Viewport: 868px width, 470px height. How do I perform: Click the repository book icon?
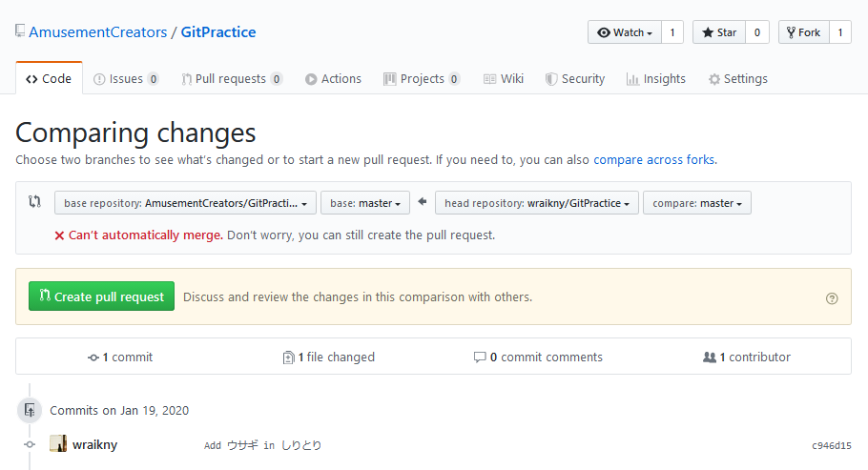[x=20, y=31]
